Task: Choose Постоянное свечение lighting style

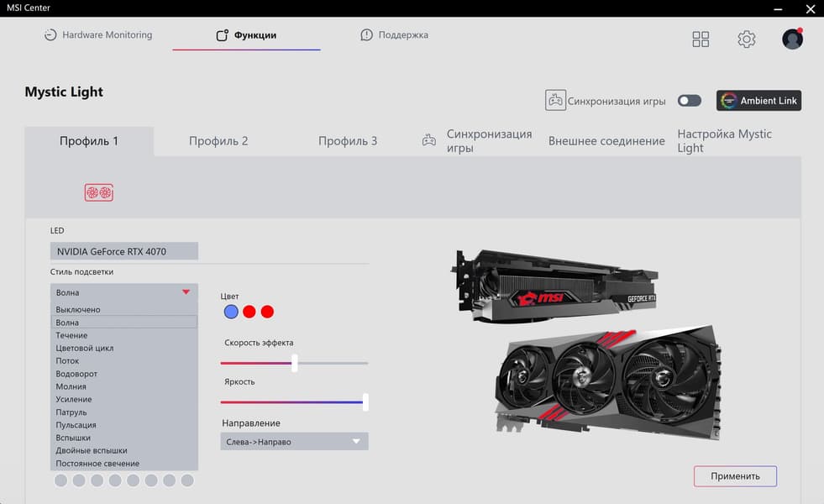Action: (x=124, y=464)
